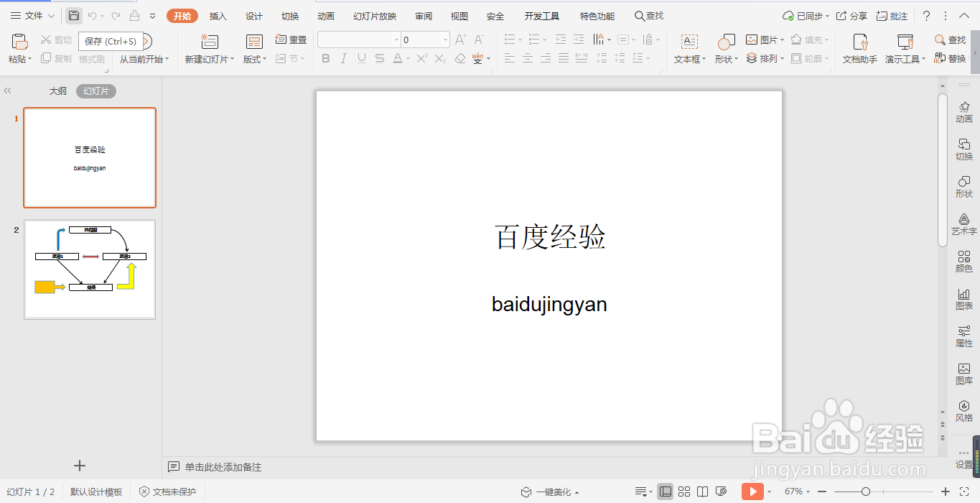Image resolution: width=980 pixels, height=503 pixels.
Task: Open the 开发工具 ribbon tab
Action: pyautogui.click(x=541, y=16)
